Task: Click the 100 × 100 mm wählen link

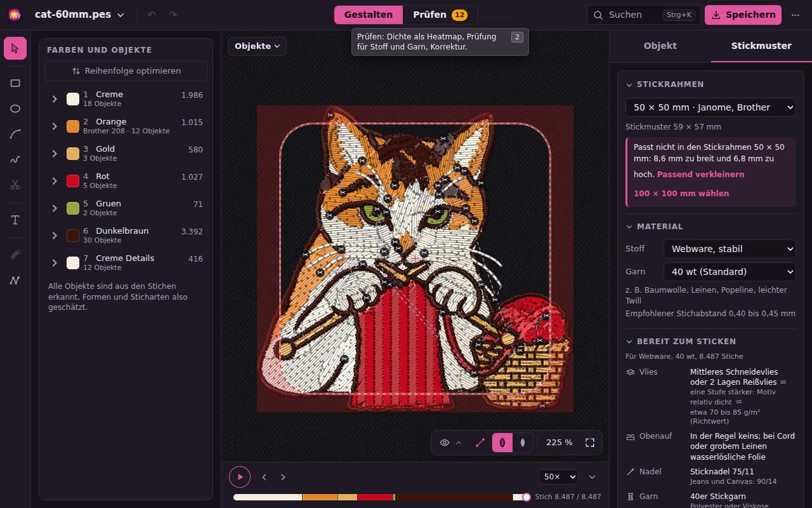Action: tap(681, 194)
